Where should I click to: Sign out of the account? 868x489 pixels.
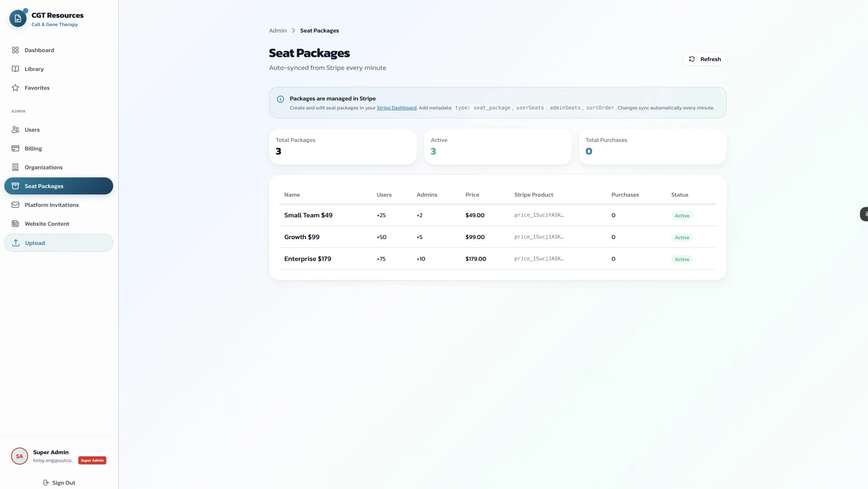tap(59, 483)
